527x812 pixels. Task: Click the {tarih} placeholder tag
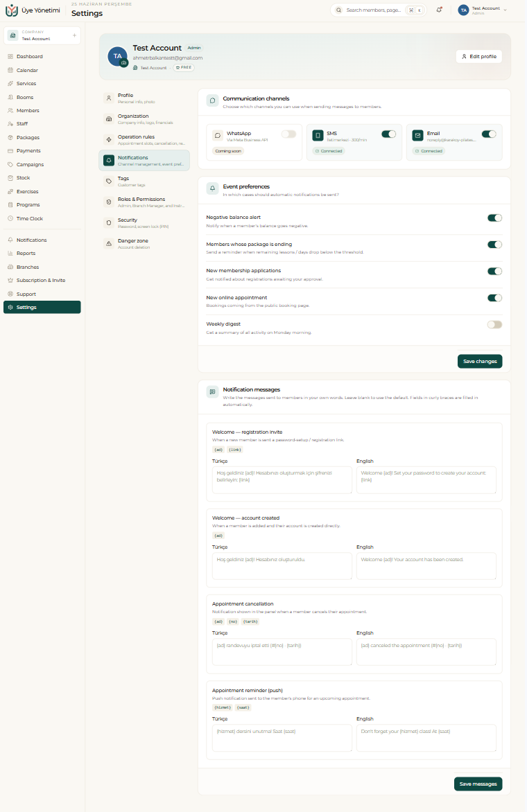point(250,621)
